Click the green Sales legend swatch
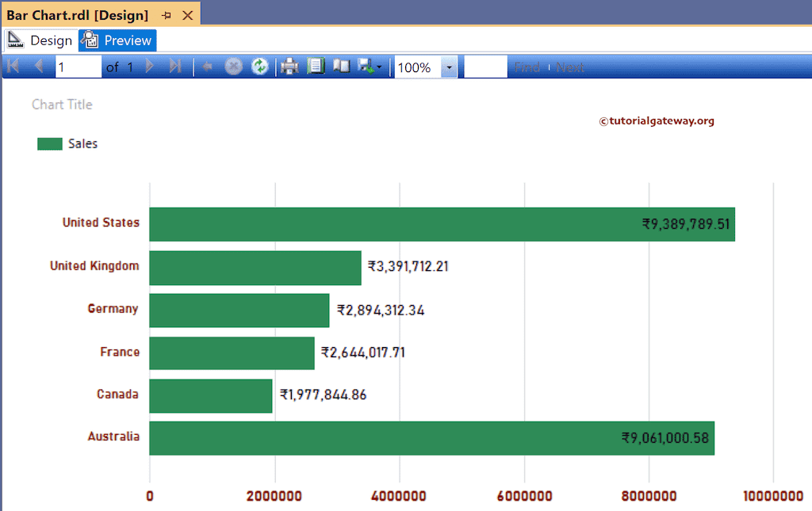 coord(48,143)
